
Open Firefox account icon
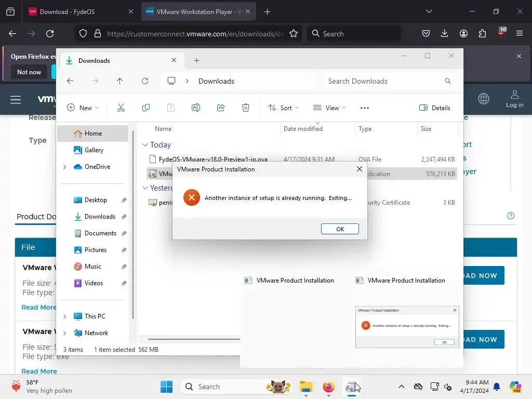coord(463,34)
